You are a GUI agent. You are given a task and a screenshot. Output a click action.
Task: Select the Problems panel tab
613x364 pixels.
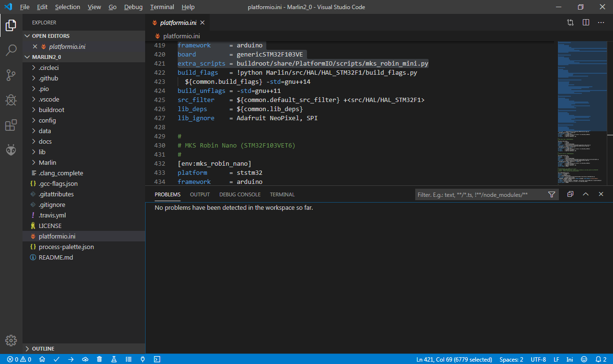point(168,194)
